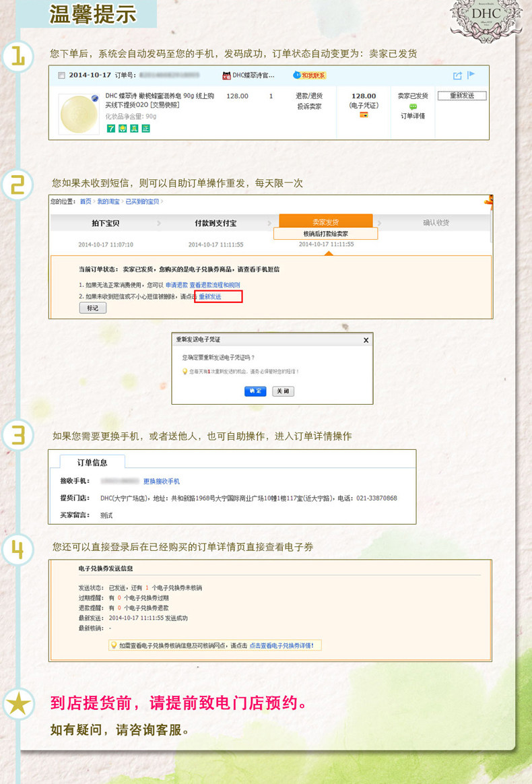Click the green 7-day return badge
This screenshot has width=532, height=784.
110,129
